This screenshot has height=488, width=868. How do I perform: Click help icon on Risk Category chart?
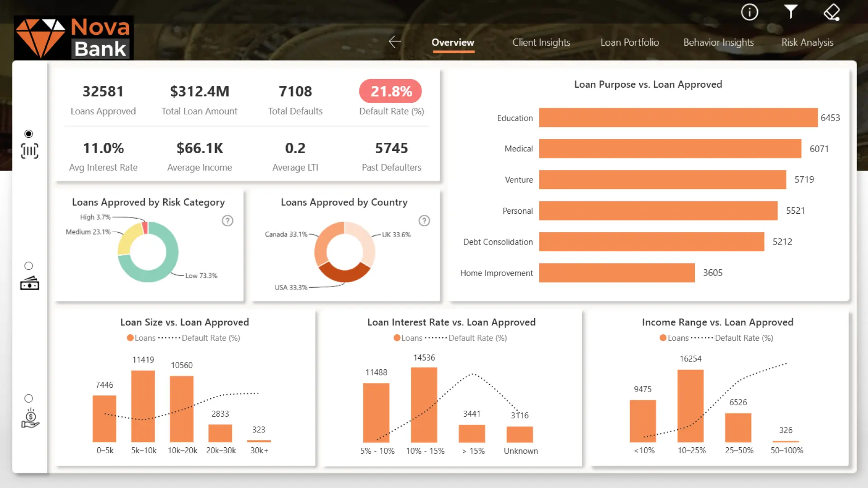[227, 221]
